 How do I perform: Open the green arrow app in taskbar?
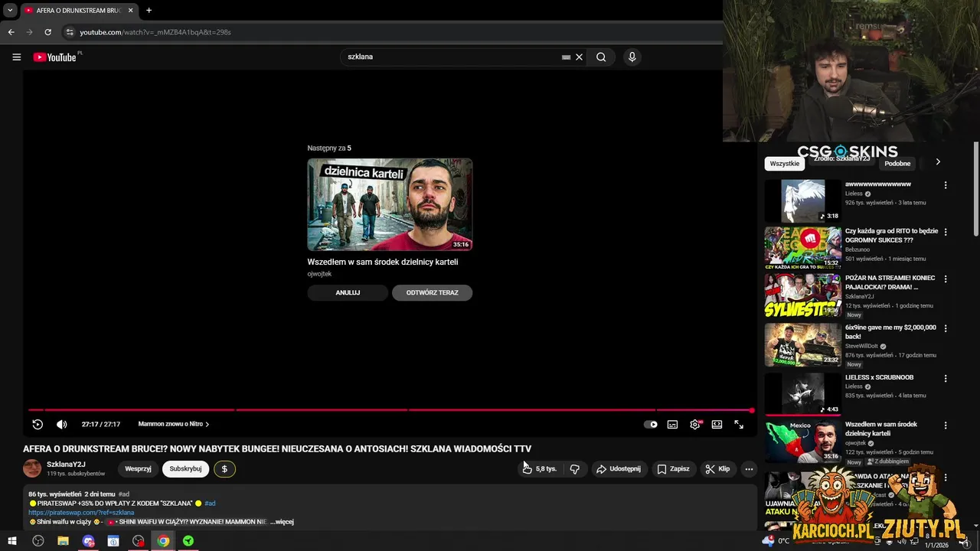(188, 541)
